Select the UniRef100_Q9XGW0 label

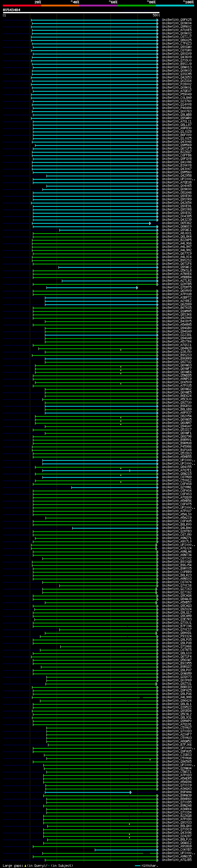point(177,47)
